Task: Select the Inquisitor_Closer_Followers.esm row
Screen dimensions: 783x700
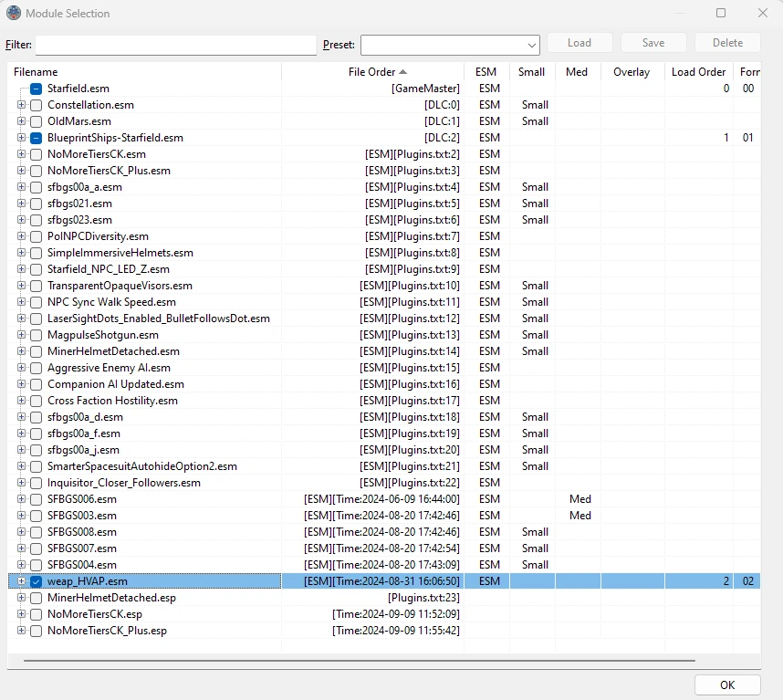Action: point(384,483)
